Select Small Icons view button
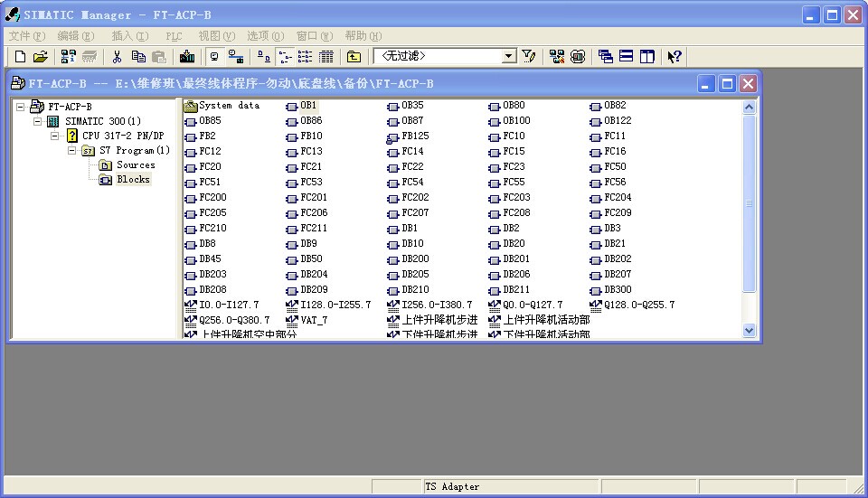 pyautogui.click(x=285, y=56)
